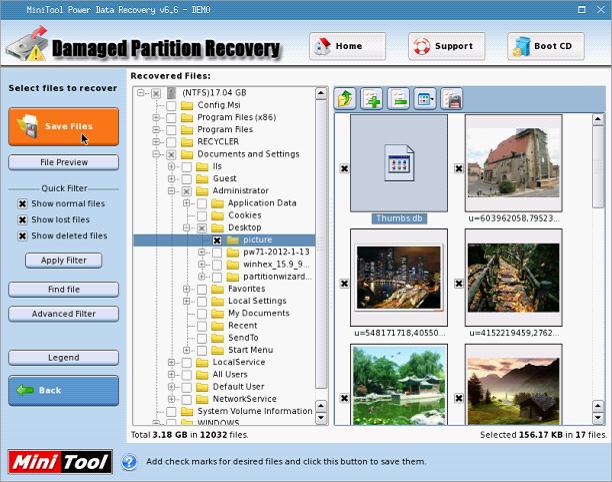Expand the RECYCLER tree node
Viewport: 612px width, 482px height.
click(x=156, y=142)
